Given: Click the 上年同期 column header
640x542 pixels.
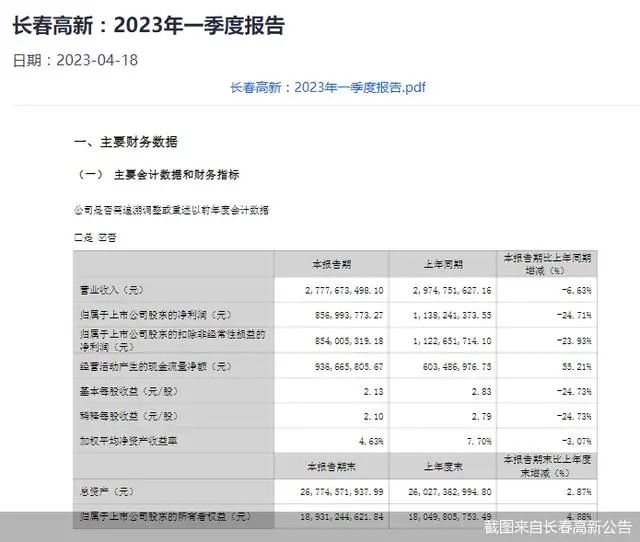Looking at the screenshot, I should click(443, 264).
